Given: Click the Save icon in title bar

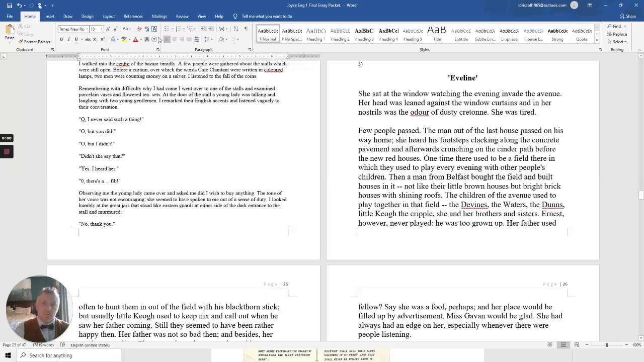Looking at the screenshot, I should [x=10, y=6].
